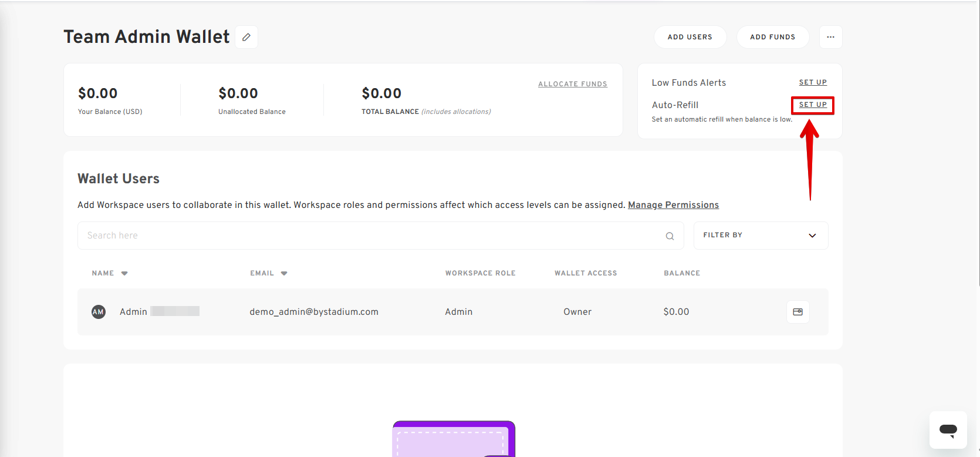The width and height of the screenshot is (980, 457).
Task: Sort by Email column arrow
Action: point(284,273)
